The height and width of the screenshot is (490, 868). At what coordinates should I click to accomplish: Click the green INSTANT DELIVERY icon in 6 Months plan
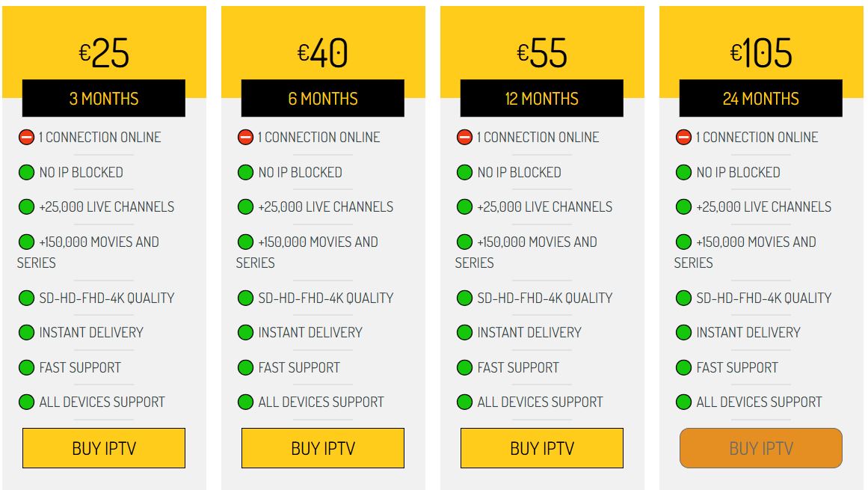click(246, 333)
